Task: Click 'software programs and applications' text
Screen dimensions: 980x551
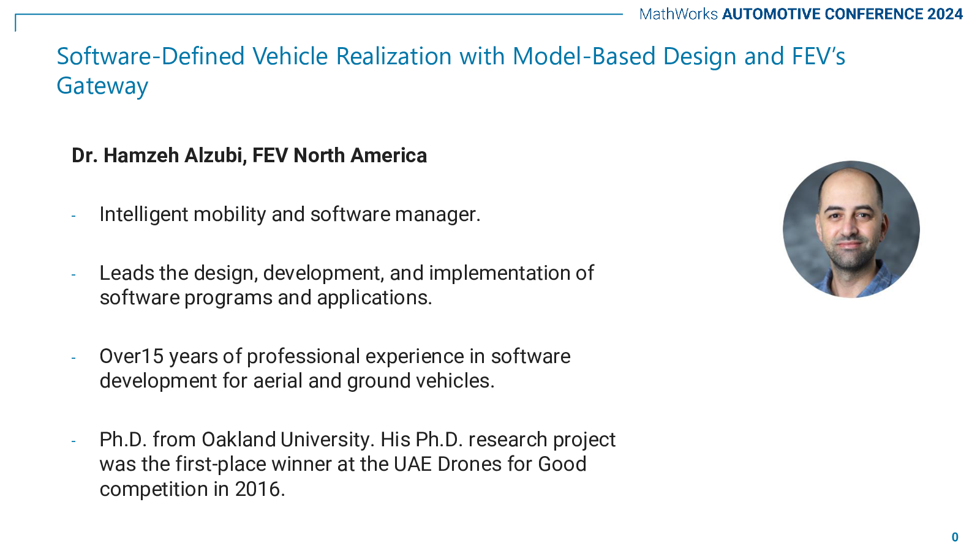Action: click(x=266, y=298)
